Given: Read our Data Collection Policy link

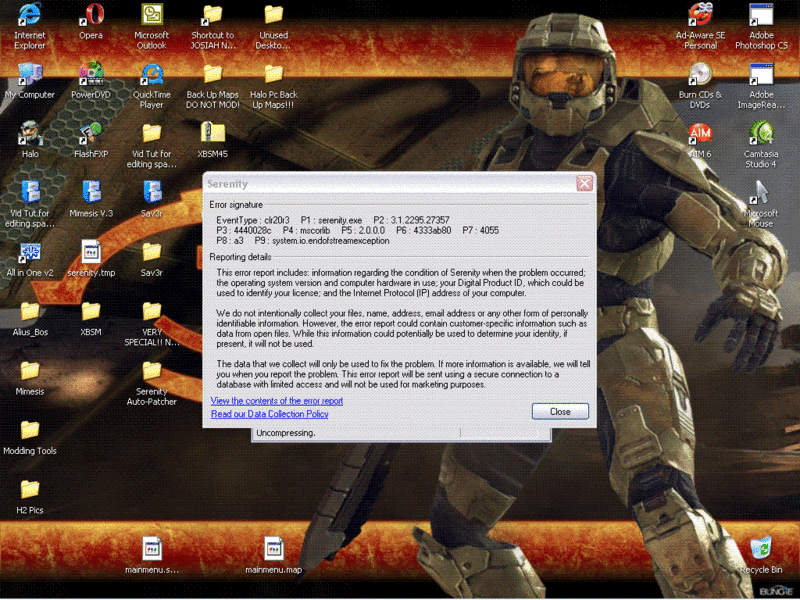Looking at the screenshot, I should pyautogui.click(x=269, y=414).
